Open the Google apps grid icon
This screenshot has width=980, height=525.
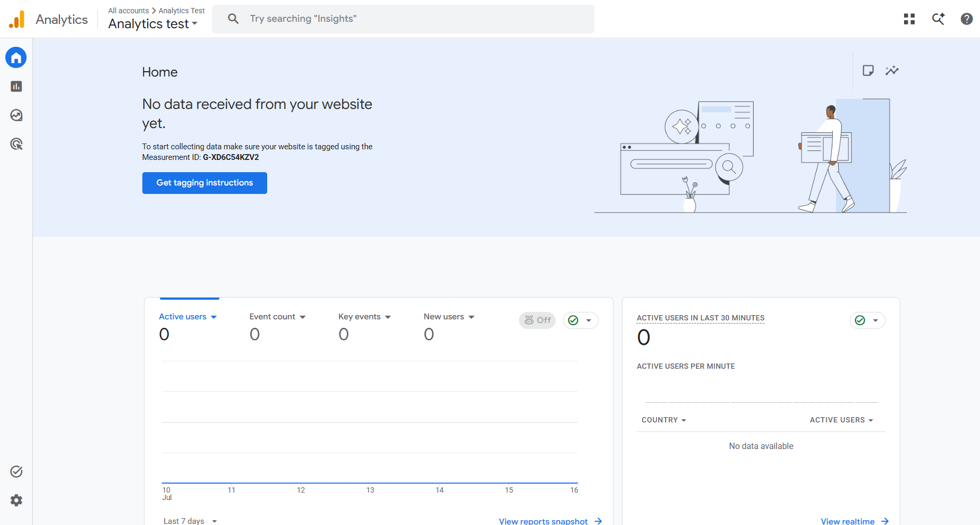tap(909, 19)
